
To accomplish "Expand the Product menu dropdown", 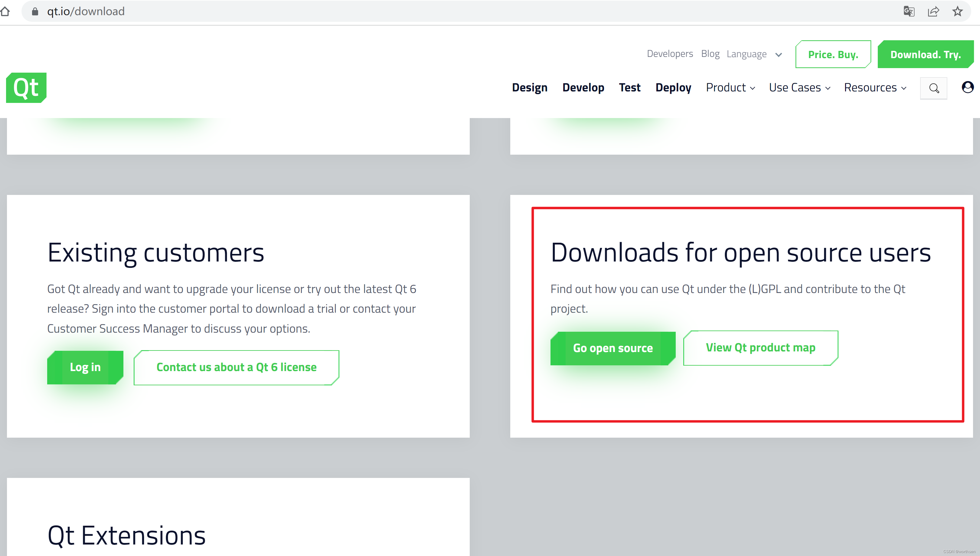I will [x=730, y=87].
